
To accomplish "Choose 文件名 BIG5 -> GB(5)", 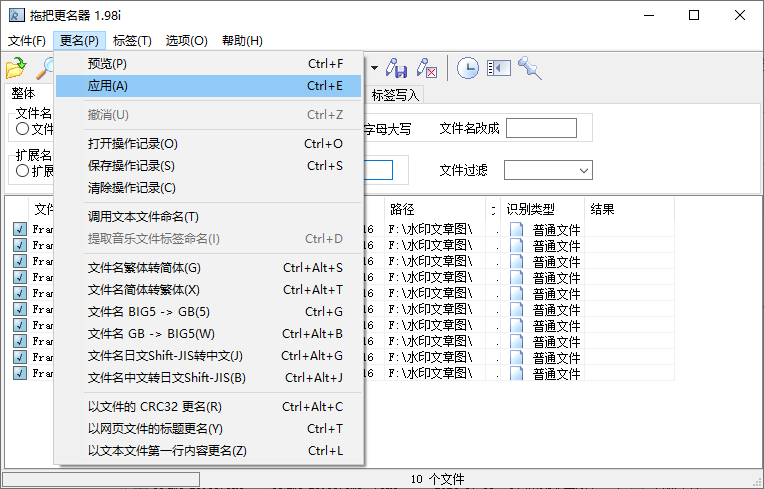I will coord(209,312).
